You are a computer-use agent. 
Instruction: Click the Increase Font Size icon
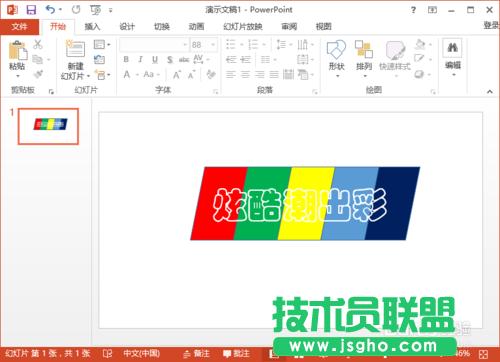pos(177,75)
